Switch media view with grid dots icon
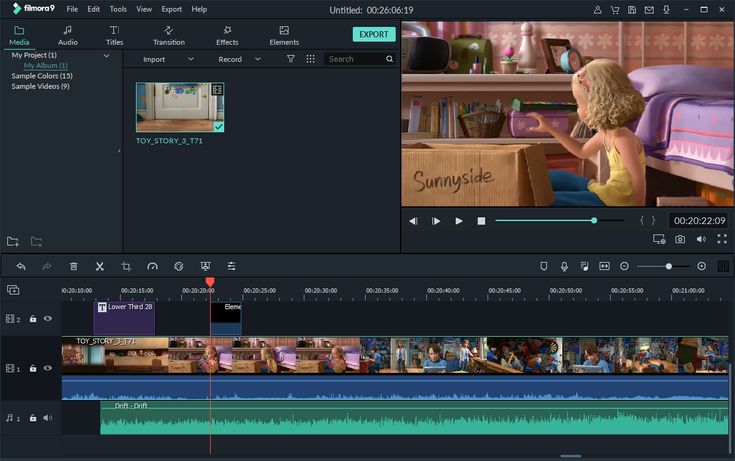735x461 pixels. click(x=310, y=59)
